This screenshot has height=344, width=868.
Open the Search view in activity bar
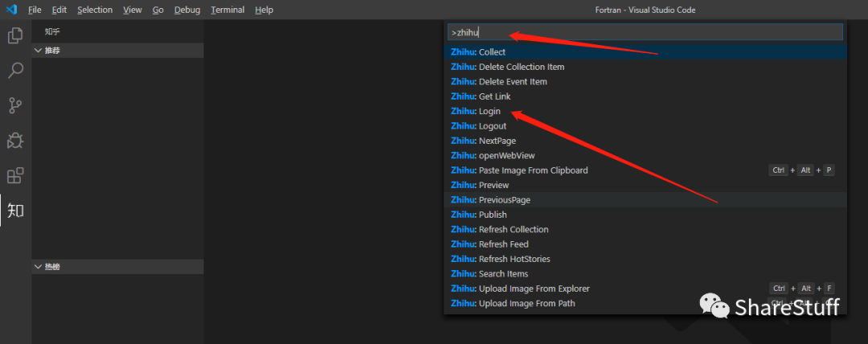pos(15,71)
